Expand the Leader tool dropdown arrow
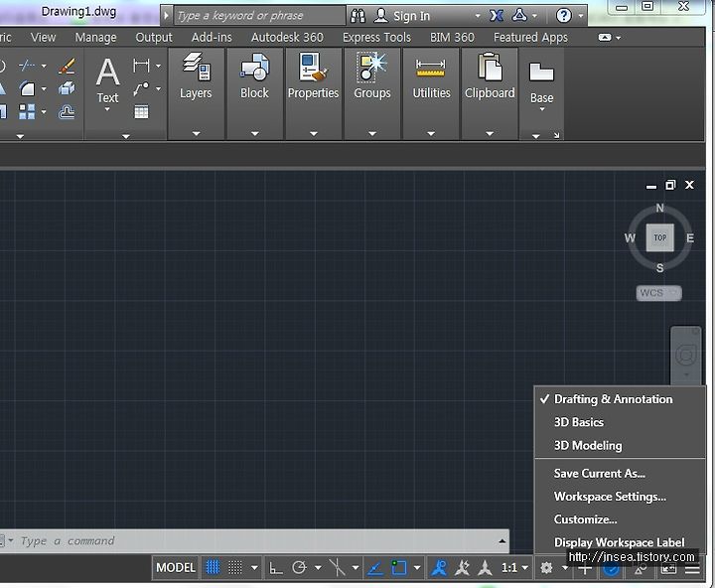The image size is (715, 588). click(x=158, y=88)
